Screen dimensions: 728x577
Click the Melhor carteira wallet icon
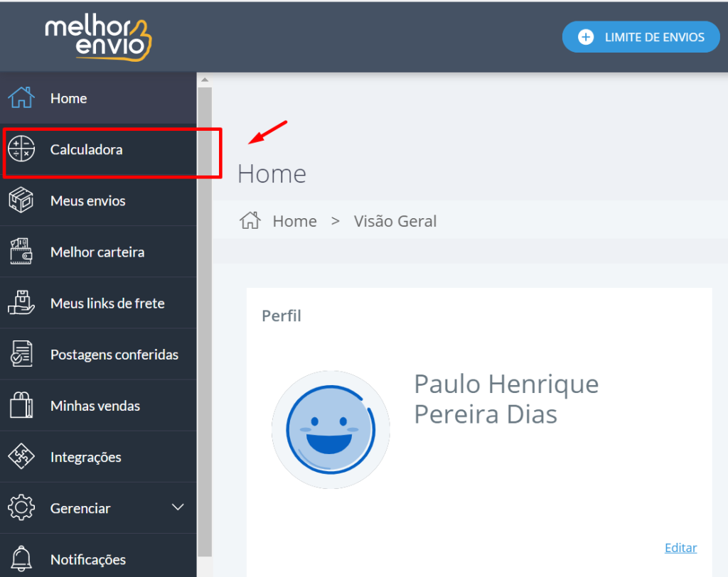22,252
